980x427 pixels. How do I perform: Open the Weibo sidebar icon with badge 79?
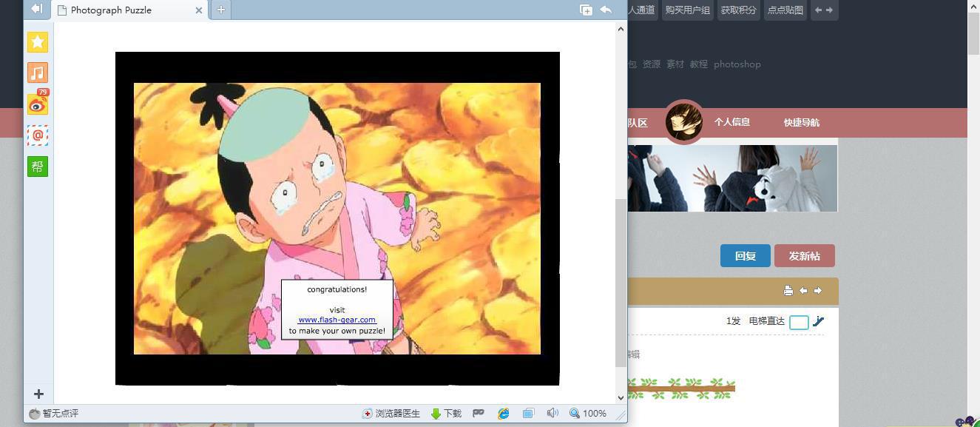pyautogui.click(x=38, y=104)
